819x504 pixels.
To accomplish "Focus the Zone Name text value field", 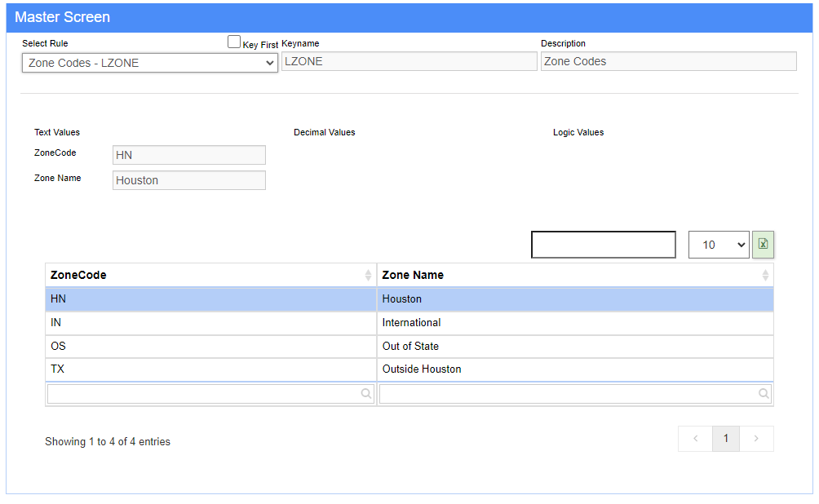I will [188, 180].
